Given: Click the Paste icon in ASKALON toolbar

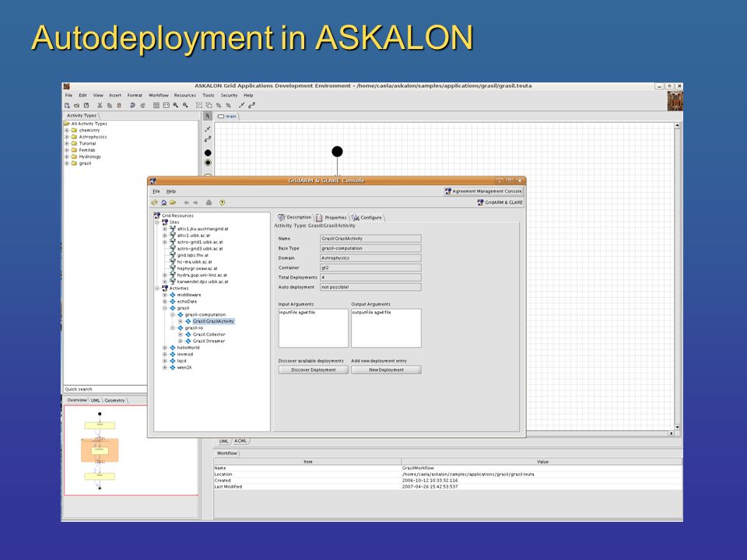Looking at the screenshot, I should (119, 105).
